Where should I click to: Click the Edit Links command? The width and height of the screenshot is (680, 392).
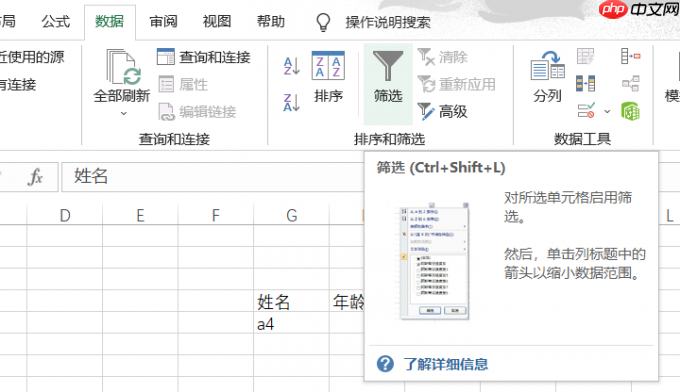197,112
